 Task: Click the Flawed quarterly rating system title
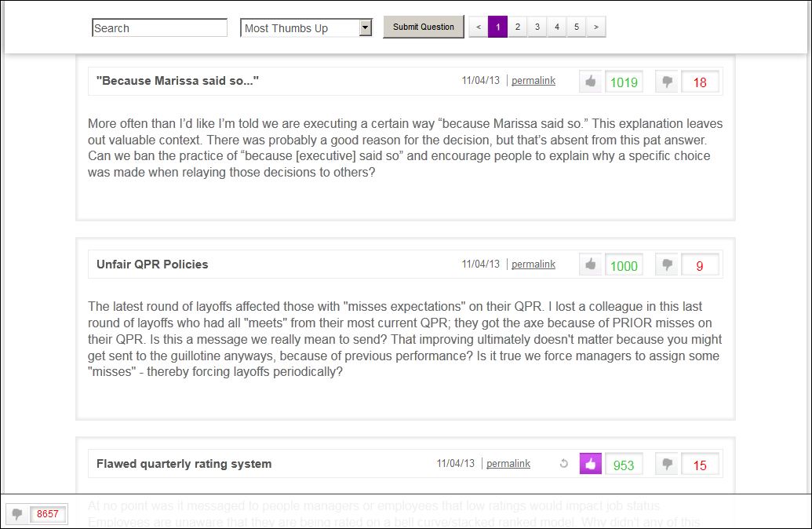coord(184,464)
